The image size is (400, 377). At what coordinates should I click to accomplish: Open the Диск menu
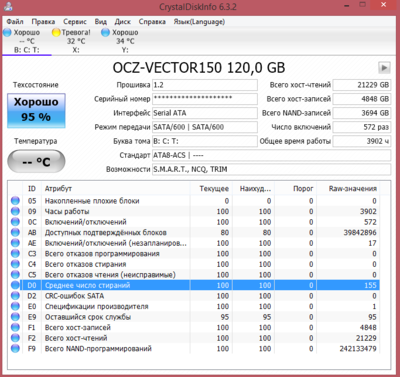(123, 22)
